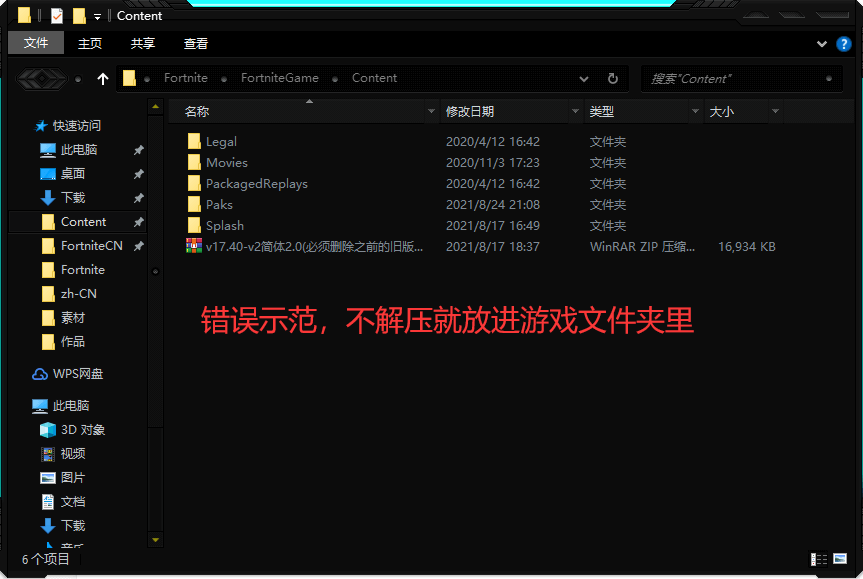Click properties checkmark icon in title bar
Viewport: 863px width, 579px height.
point(57,16)
